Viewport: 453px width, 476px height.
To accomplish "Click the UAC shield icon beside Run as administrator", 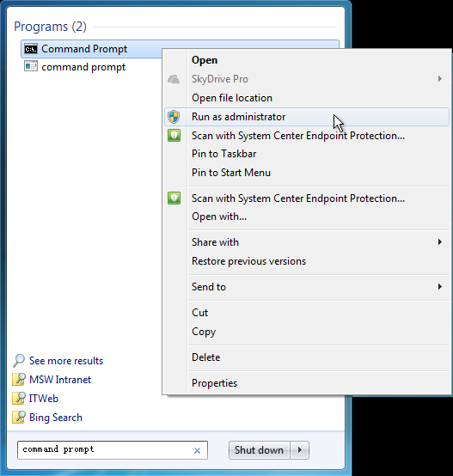I will point(174,117).
